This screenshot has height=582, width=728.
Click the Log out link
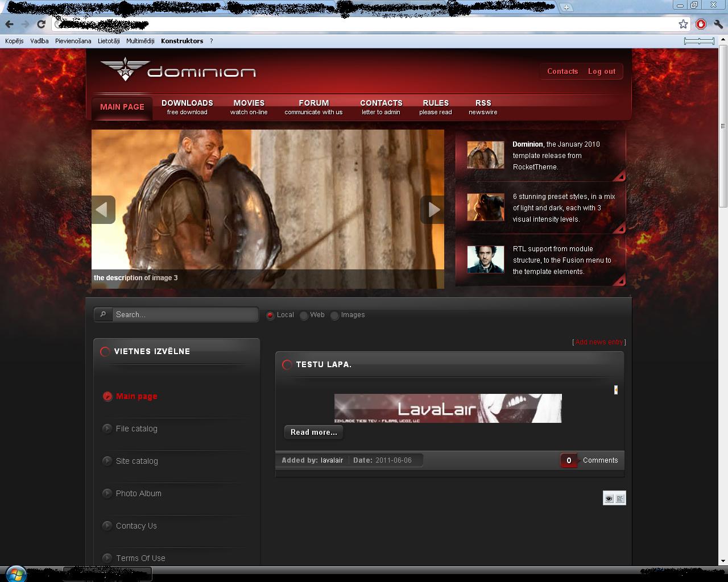(602, 72)
